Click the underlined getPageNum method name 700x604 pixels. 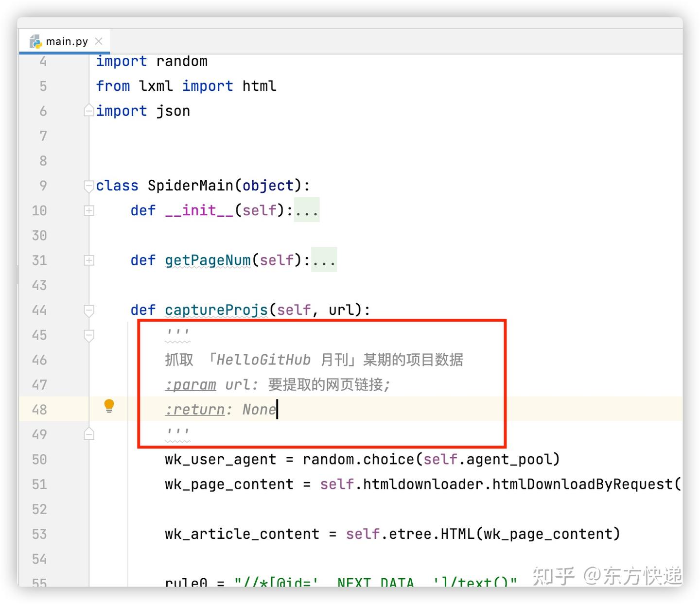click(207, 260)
